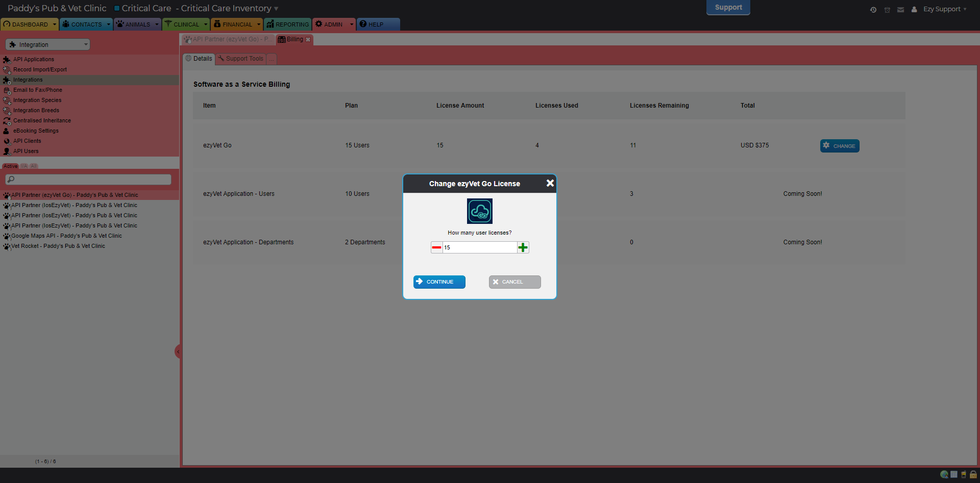Screen dimensions: 980x483
Task: Click the table grid icon in status bar
Action: (x=954, y=474)
